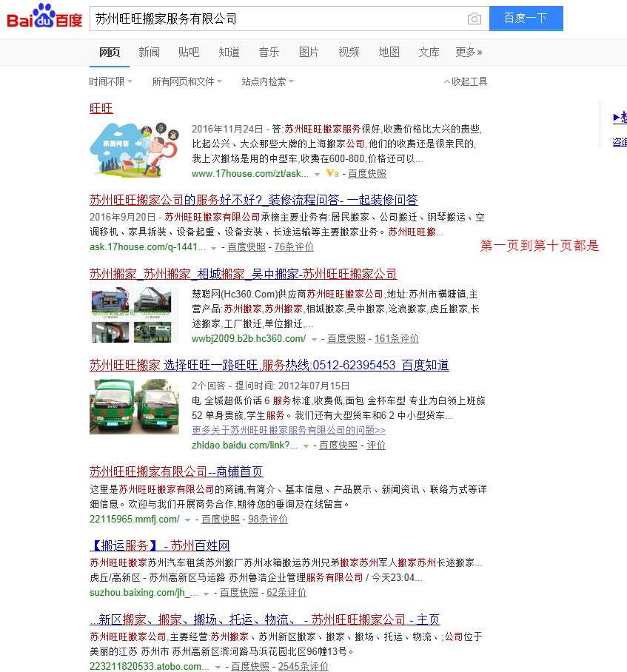
Task: Open camera image search icon
Action: [474, 19]
